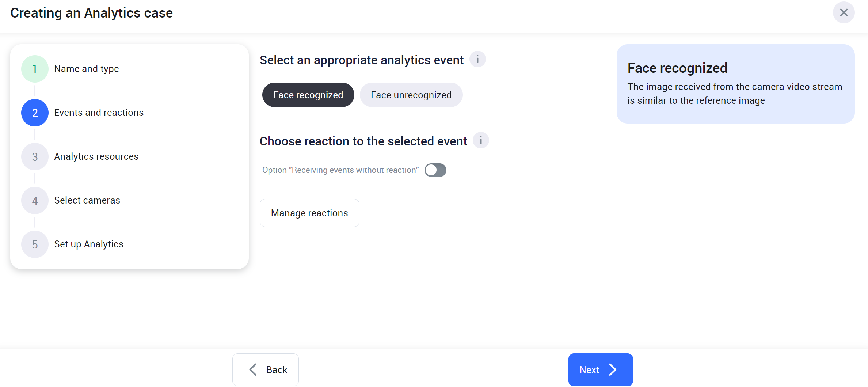Select the Face unrecognized event
Screen dimensions: 868x387
click(411, 95)
